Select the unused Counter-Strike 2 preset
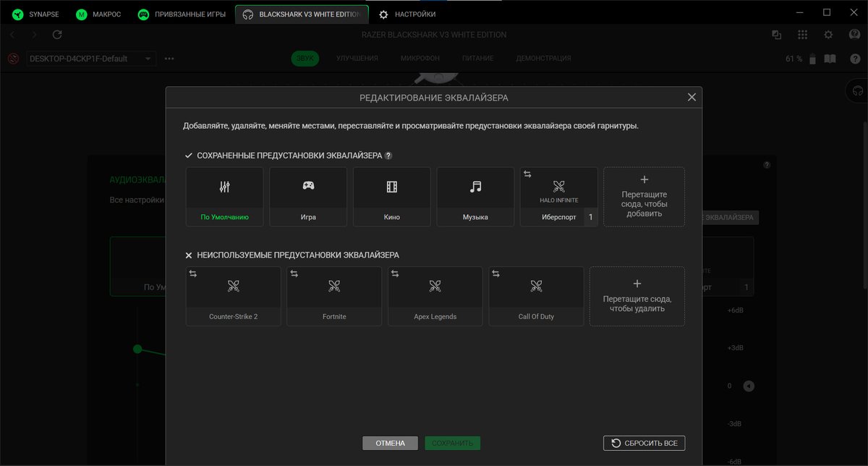The height and width of the screenshot is (466, 868). pyautogui.click(x=234, y=296)
